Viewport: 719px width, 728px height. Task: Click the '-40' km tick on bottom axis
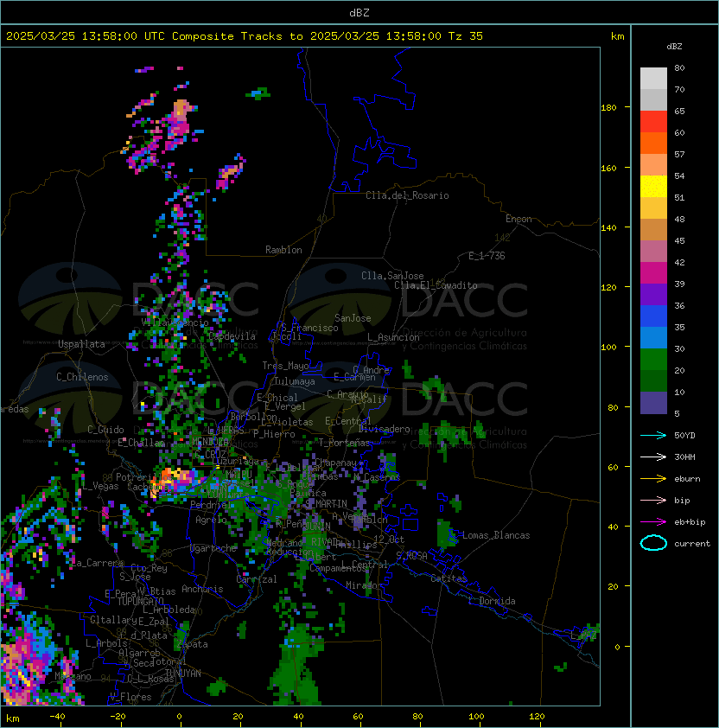click(x=58, y=717)
